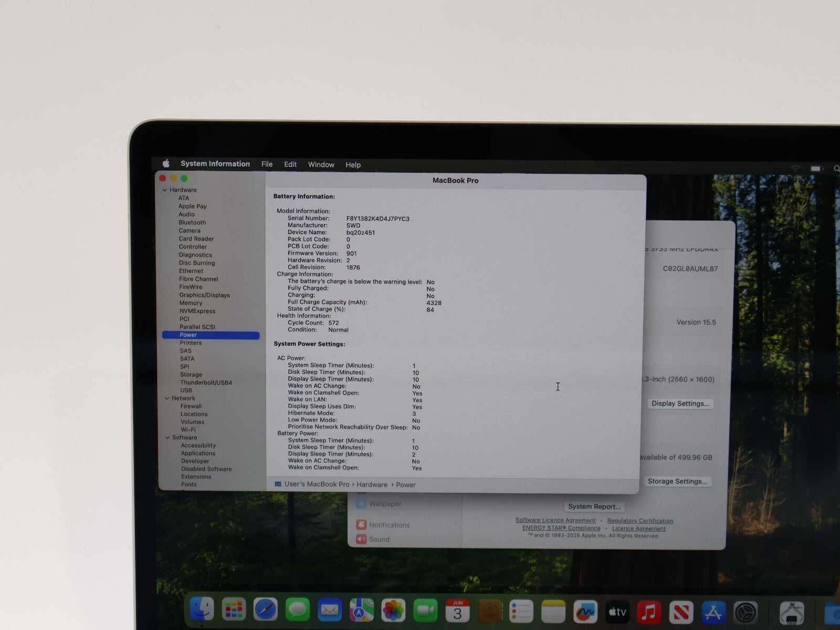
Task: Select Card Reader in the sidebar
Action: (196, 239)
